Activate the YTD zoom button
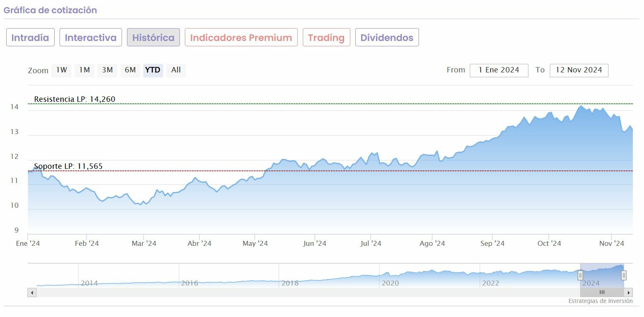Image resolution: width=644 pixels, height=317 pixels. [153, 70]
